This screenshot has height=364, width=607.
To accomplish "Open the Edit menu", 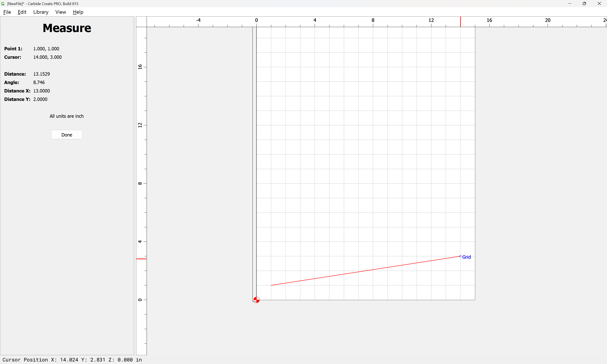I will point(22,12).
